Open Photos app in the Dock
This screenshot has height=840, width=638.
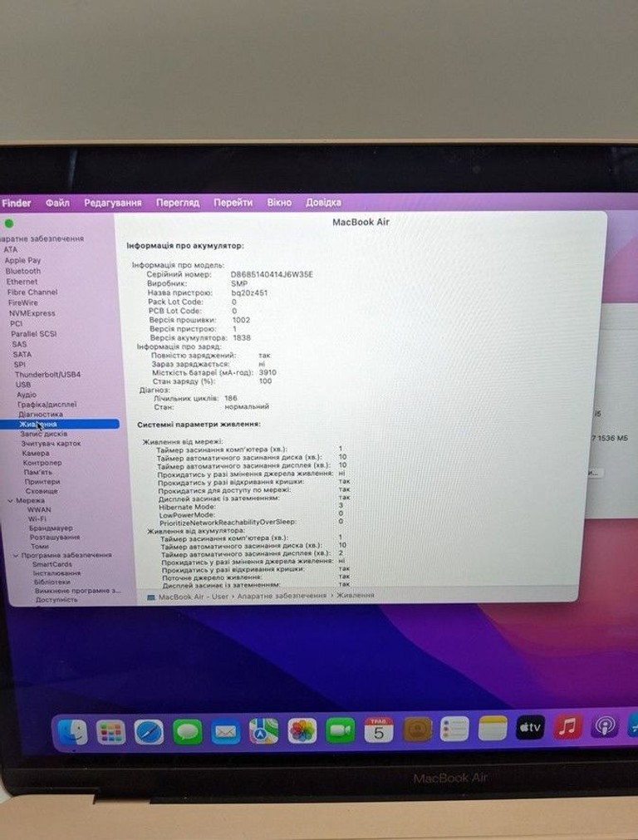point(302,730)
